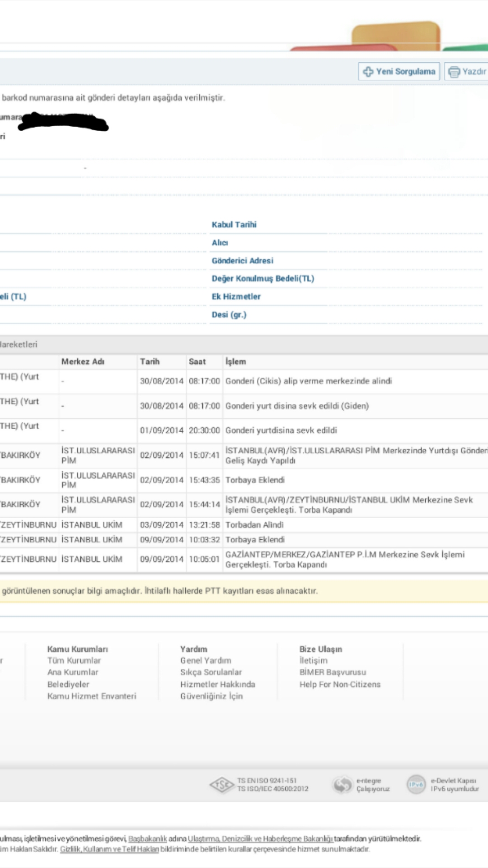Click the Ek Hizmetler label

pos(236,297)
